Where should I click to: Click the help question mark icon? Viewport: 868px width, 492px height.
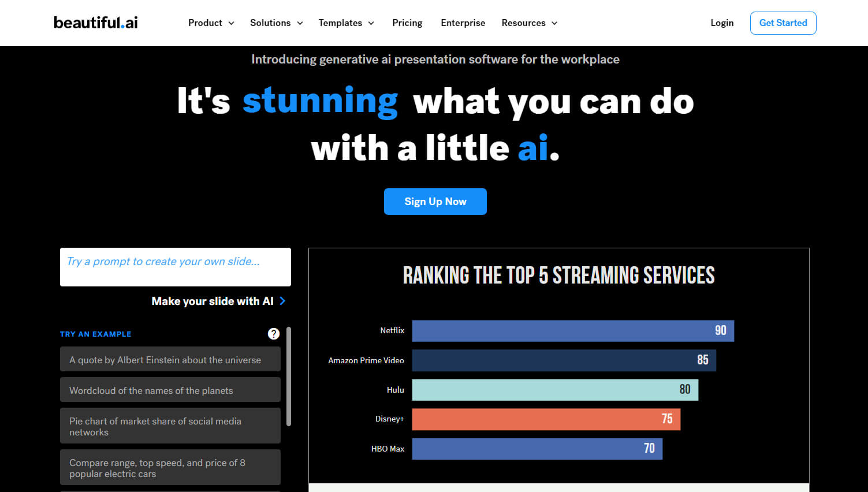coord(274,334)
